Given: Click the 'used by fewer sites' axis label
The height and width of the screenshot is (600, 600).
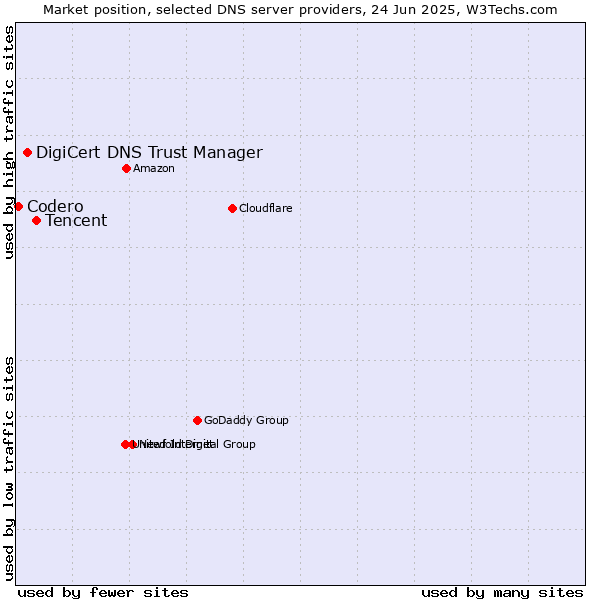Looking at the screenshot, I should click(103, 593).
